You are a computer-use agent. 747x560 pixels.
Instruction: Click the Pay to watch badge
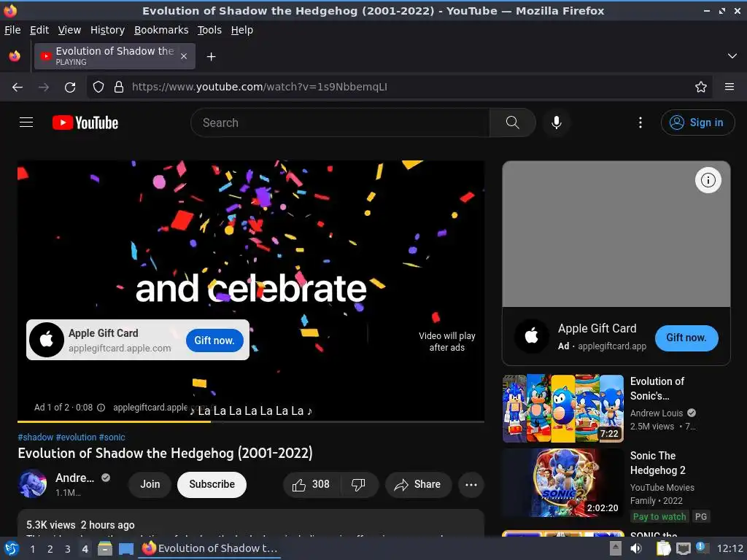(x=659, y=517)
